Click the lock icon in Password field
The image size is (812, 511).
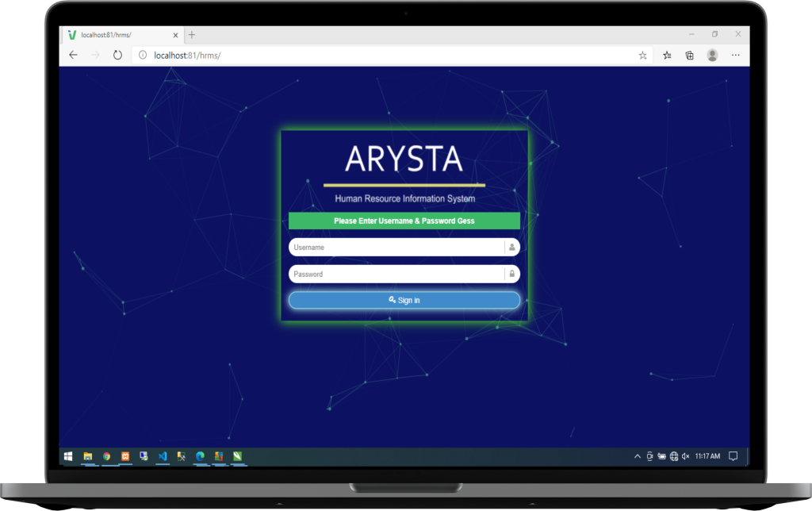click(511, 274)
